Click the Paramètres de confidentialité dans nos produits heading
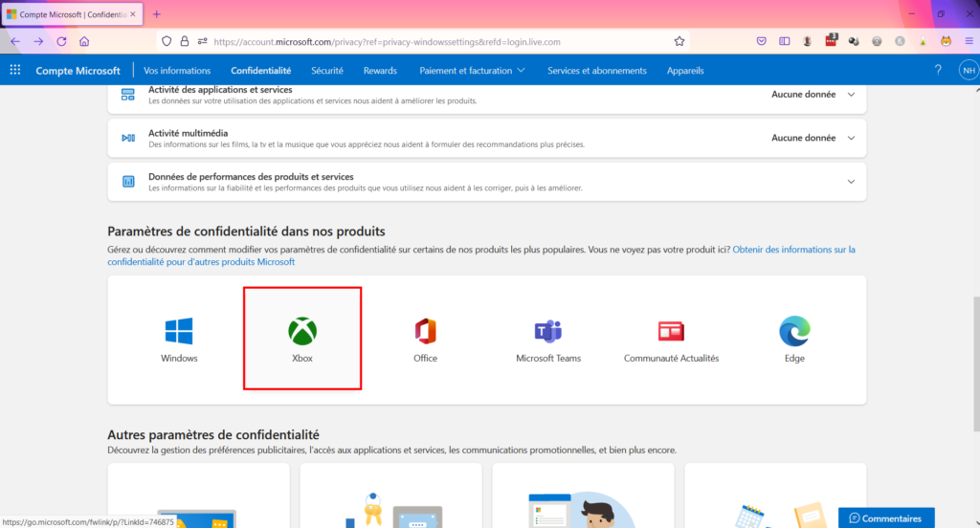Image resolution: width=980 pixels, height=528 pixels. point(246,231)
